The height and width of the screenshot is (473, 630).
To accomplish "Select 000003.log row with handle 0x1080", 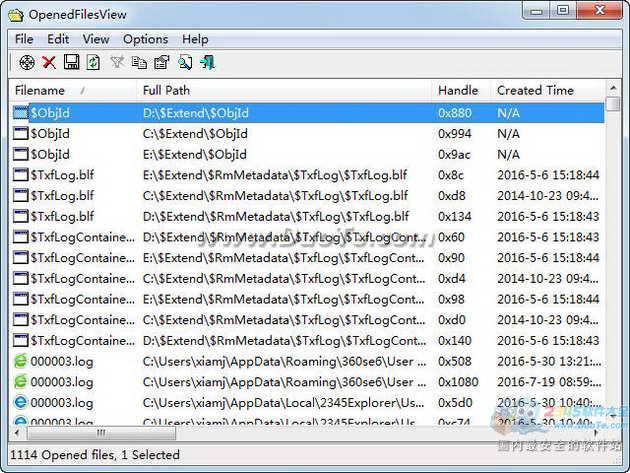I will [x=307, y=382].
